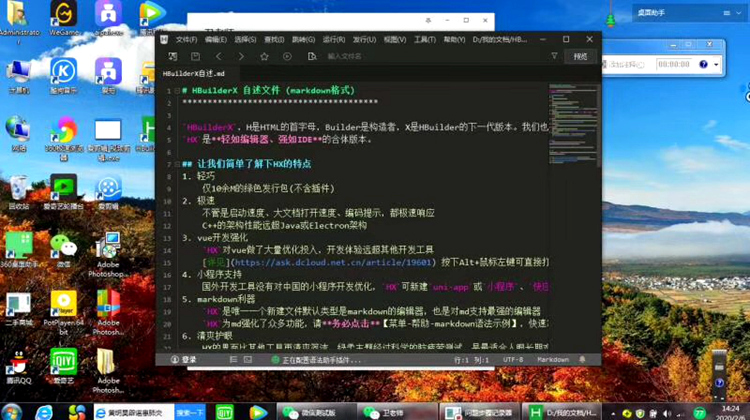The image size is (750, 420).
Task: Click the recorder window help dropdown arrow
Action: tap(716, 65)
